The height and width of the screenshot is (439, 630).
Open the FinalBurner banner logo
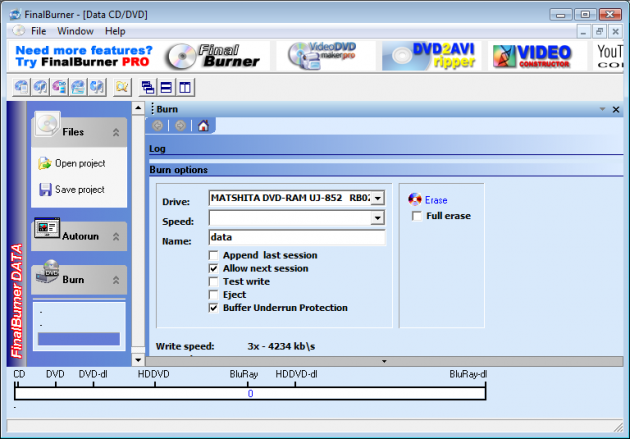pos(213,56)
